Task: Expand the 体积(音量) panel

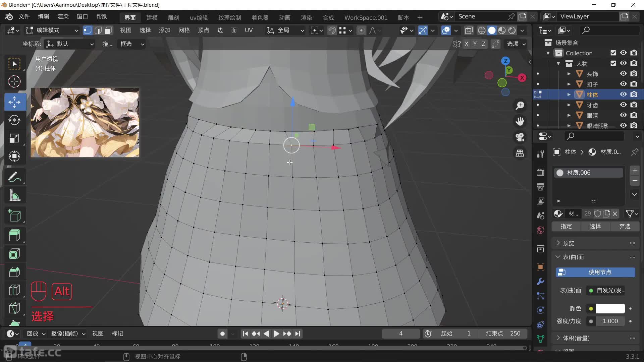Action: coord(595,338)
